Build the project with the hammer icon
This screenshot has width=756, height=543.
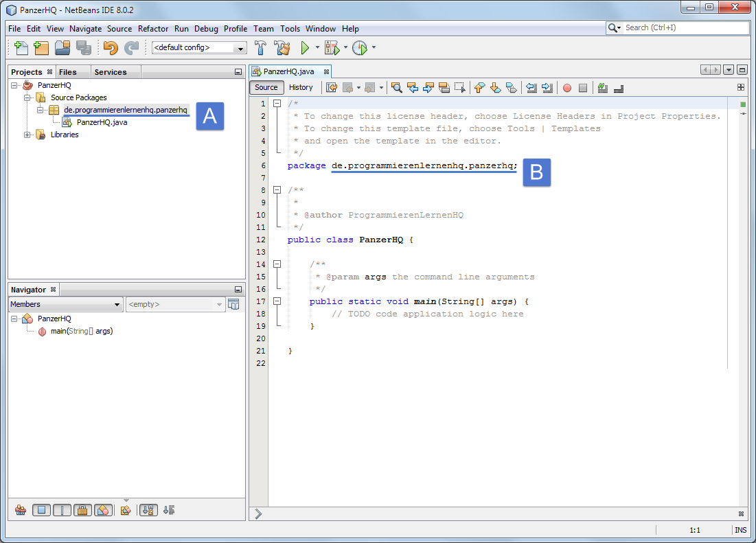(x=260, y=47)
